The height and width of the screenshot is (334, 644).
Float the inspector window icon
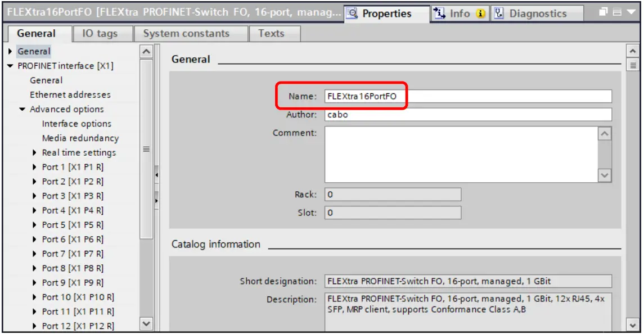coord(604,12)
